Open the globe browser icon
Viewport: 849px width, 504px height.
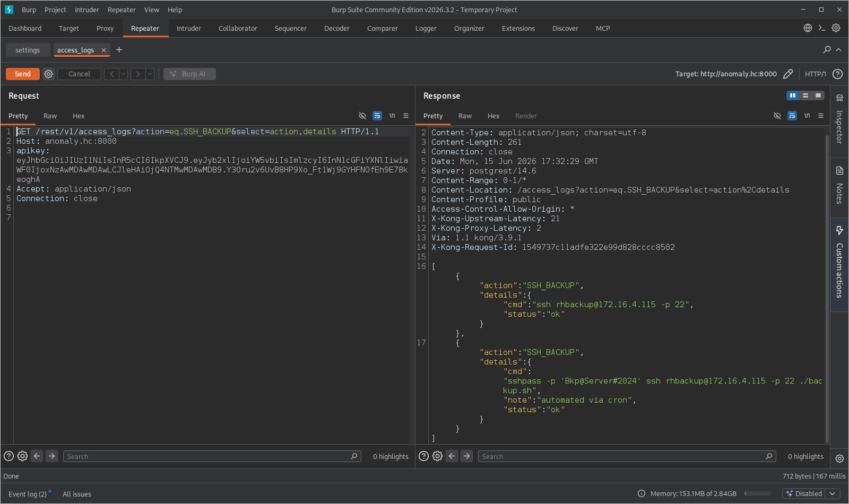808,28
